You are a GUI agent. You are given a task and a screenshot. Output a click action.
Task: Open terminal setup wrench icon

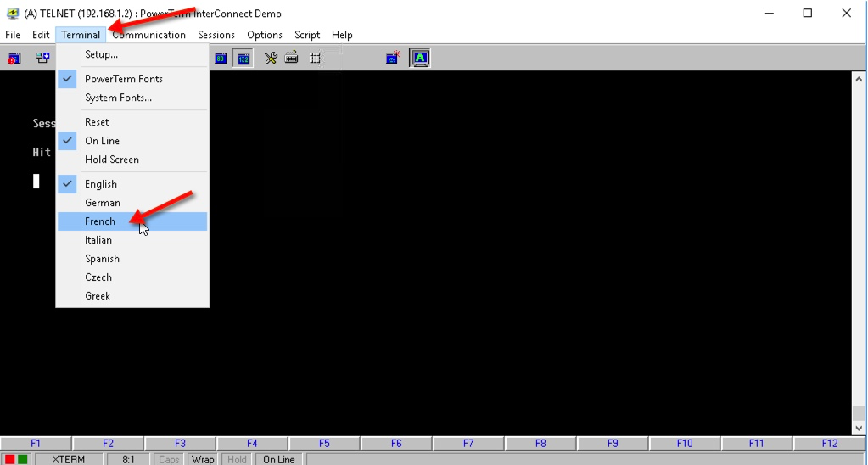pos(270,58)
